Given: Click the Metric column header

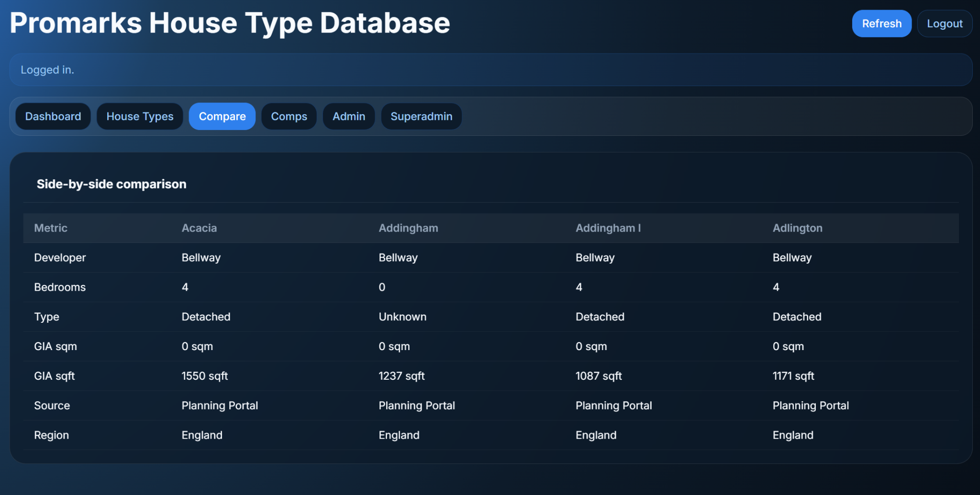Looking at the screenshot, I should (50, 228).
